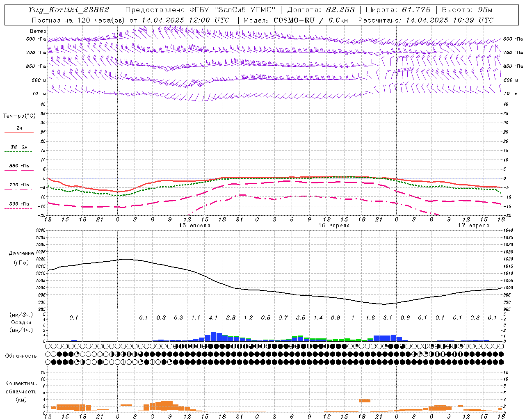Click the 16 апреля date label
Viewport: 525px width, 420px height.
334,226
